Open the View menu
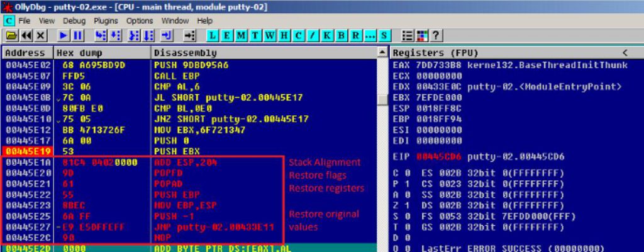644x252 pixels. (x=47, y=21)
